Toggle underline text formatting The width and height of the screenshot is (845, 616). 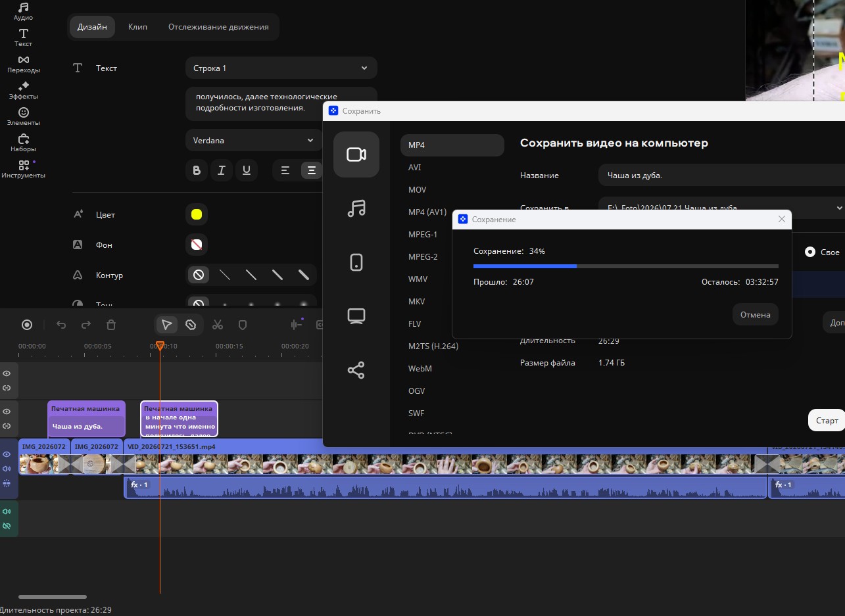tap(247, 170)
